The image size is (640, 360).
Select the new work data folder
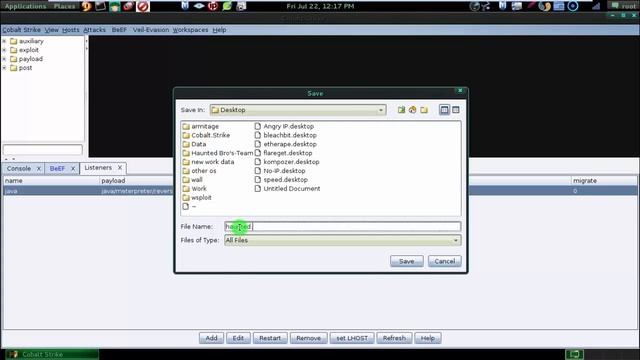tap(208, 162)
